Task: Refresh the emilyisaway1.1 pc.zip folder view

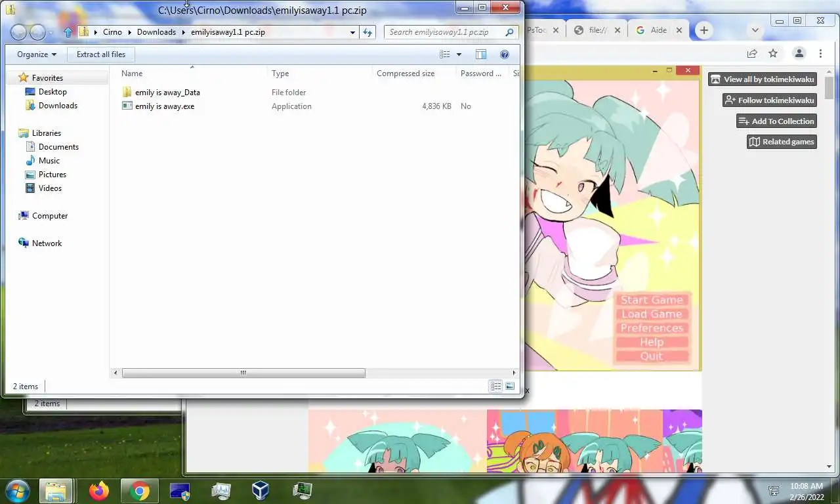Action: [x=367, y=31]
